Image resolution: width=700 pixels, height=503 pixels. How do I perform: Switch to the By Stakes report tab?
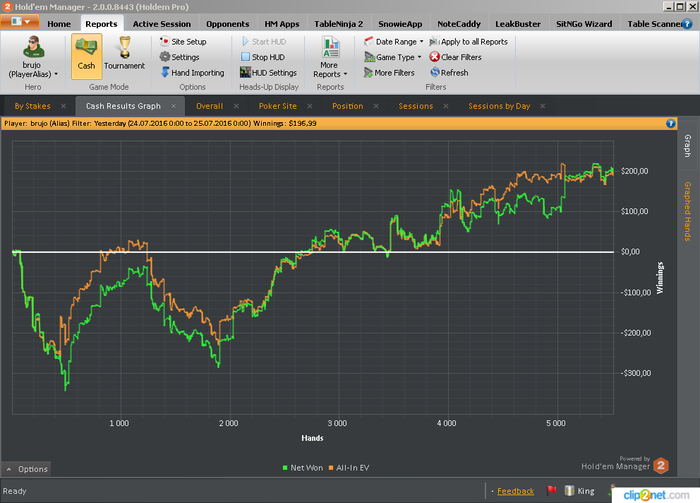click(32, 106)
